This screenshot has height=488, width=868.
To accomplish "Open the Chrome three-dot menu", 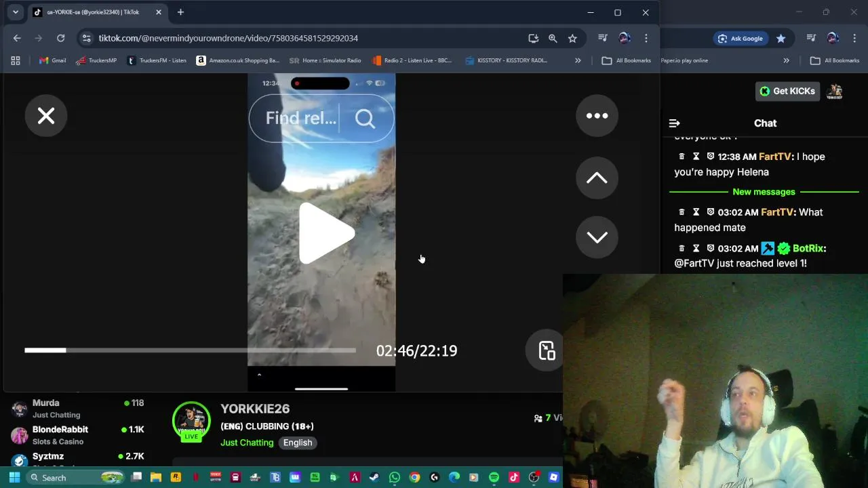I will 646,39.
